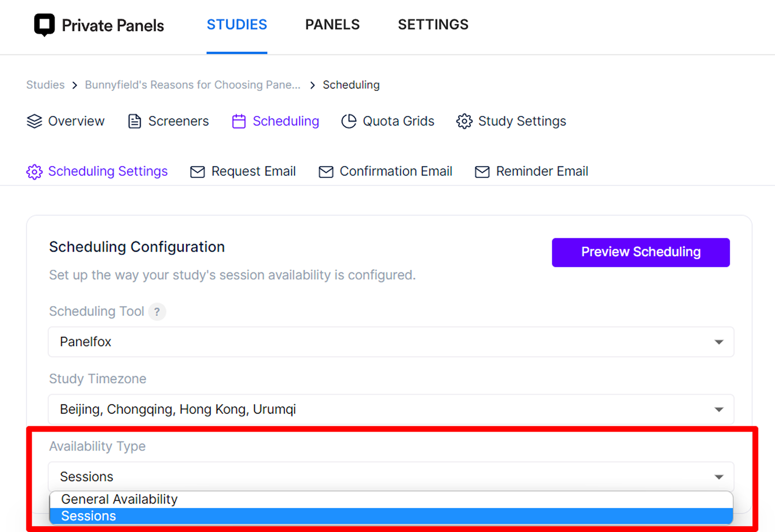This screenshot has width=775, height=532.
Task: Click the Quota Grids pie chart icon
Action: (349, 121)
